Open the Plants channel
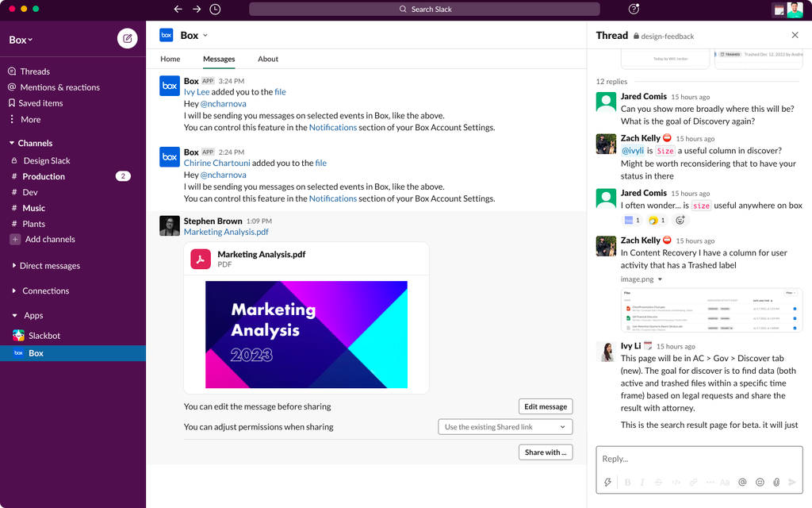The height and width of the screenshot is (508, 812). (x=33, y=224)
